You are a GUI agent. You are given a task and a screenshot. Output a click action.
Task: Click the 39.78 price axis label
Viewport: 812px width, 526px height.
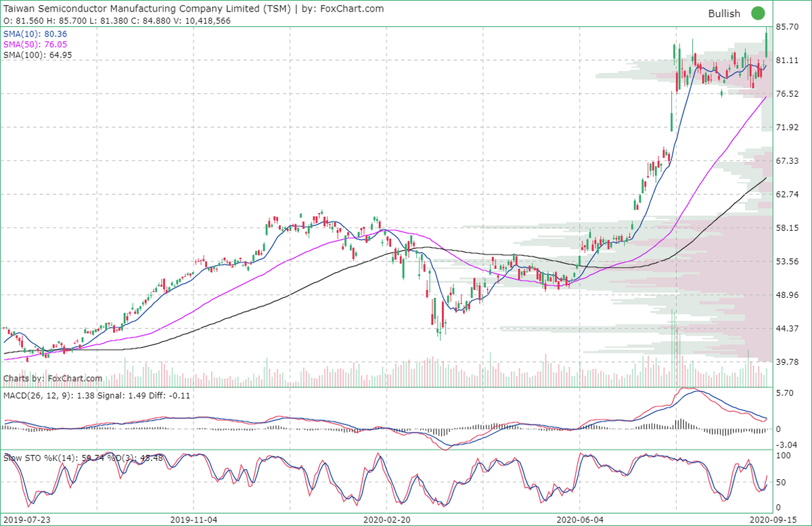tap(788, 362)
